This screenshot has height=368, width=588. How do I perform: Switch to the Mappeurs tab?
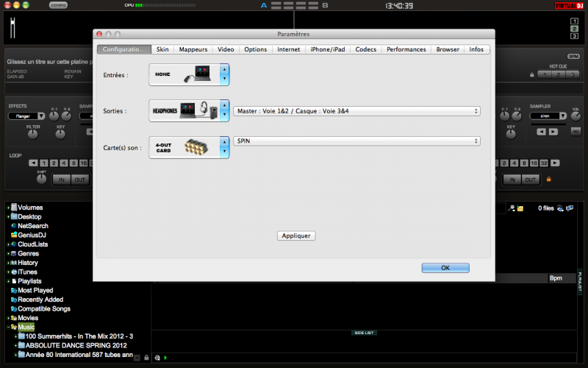pyautogui.click(x=193, y=49)
